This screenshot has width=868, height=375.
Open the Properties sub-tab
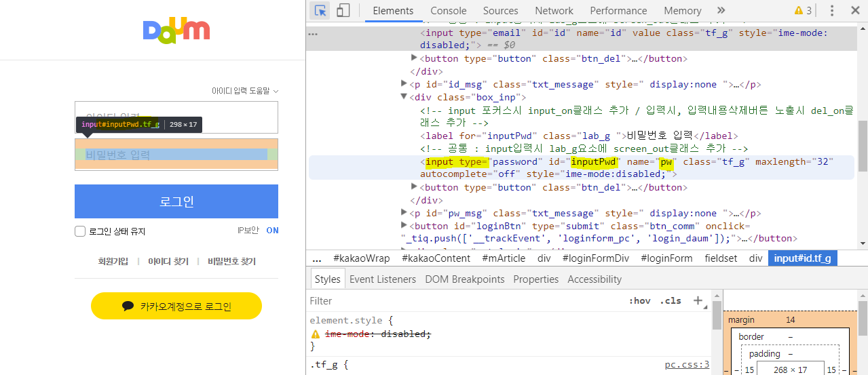[x=536, y=279]
